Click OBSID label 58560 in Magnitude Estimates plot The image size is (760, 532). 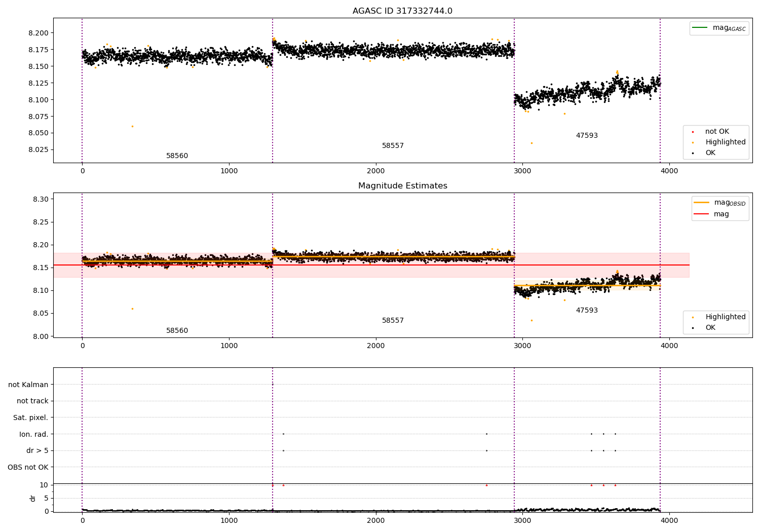coord(177,331)
